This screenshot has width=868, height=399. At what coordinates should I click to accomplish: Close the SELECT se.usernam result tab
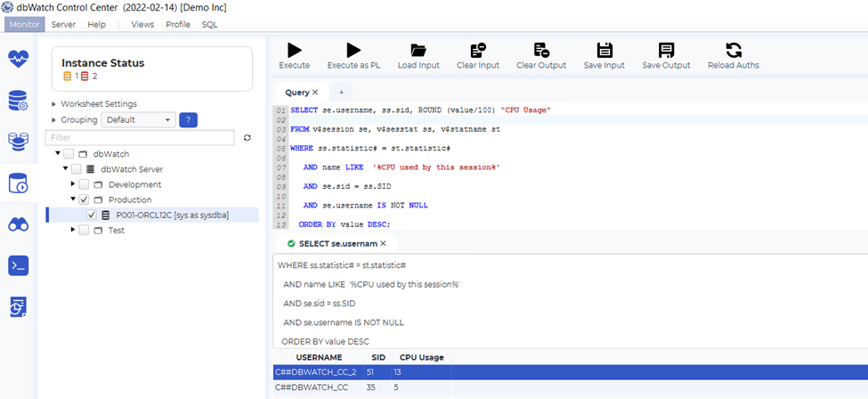coord(383,243)
